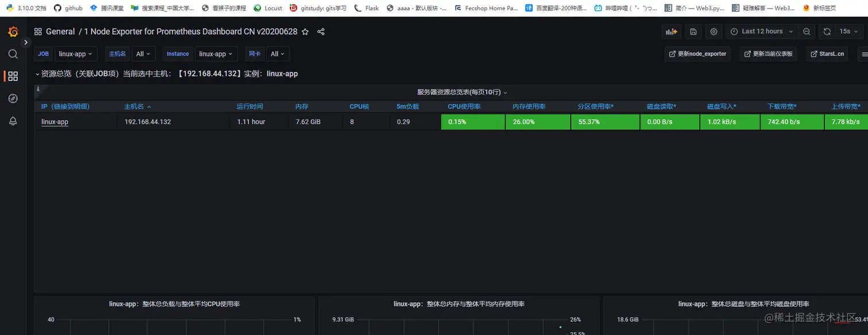Open the Instance linux-app dropdown

point(216,54)
